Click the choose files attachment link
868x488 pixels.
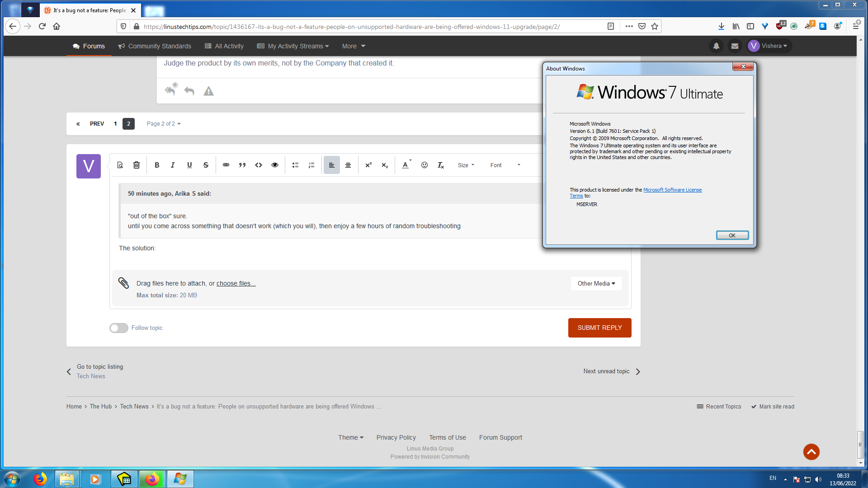coord(236,283)
